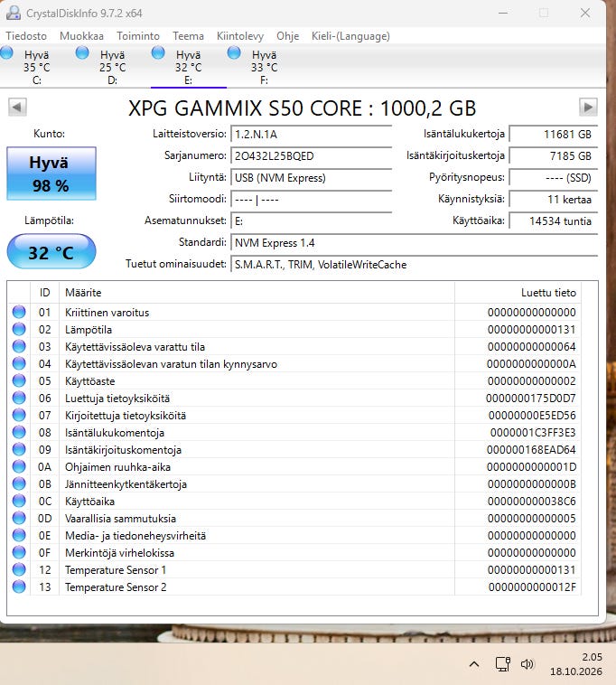Click the CrystalDiskInfo title bar app icon
The image size is (616, 685).
tap(14, 14)
